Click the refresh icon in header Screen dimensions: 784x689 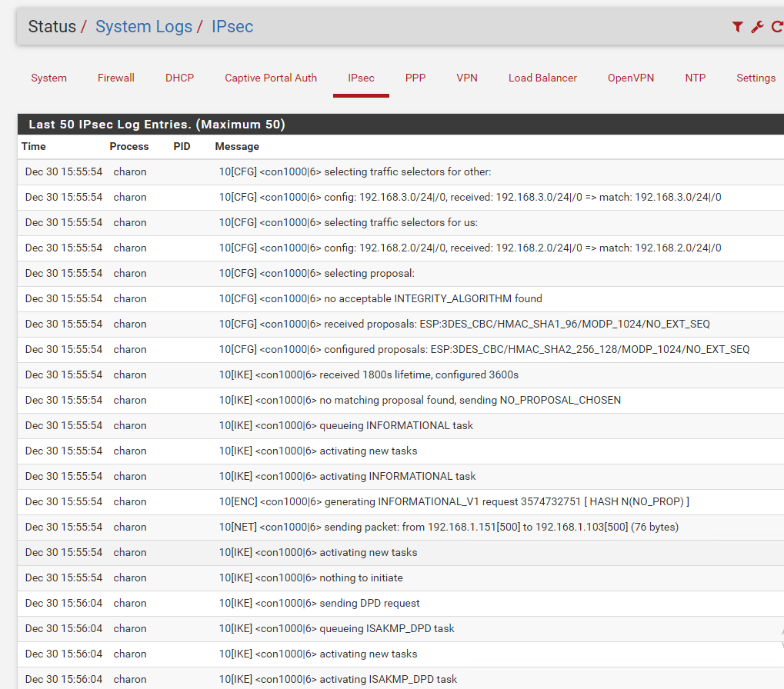click(776, 27)
